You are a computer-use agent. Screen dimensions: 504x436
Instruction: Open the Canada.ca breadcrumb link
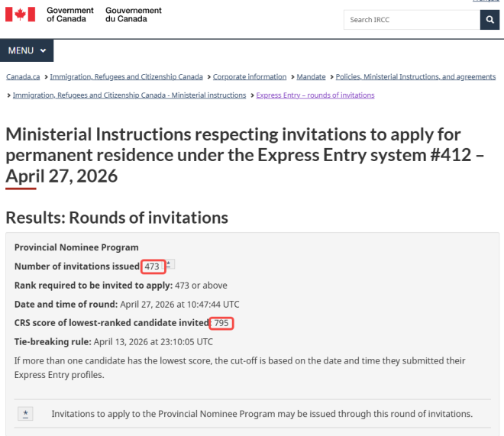click(23, 77)
